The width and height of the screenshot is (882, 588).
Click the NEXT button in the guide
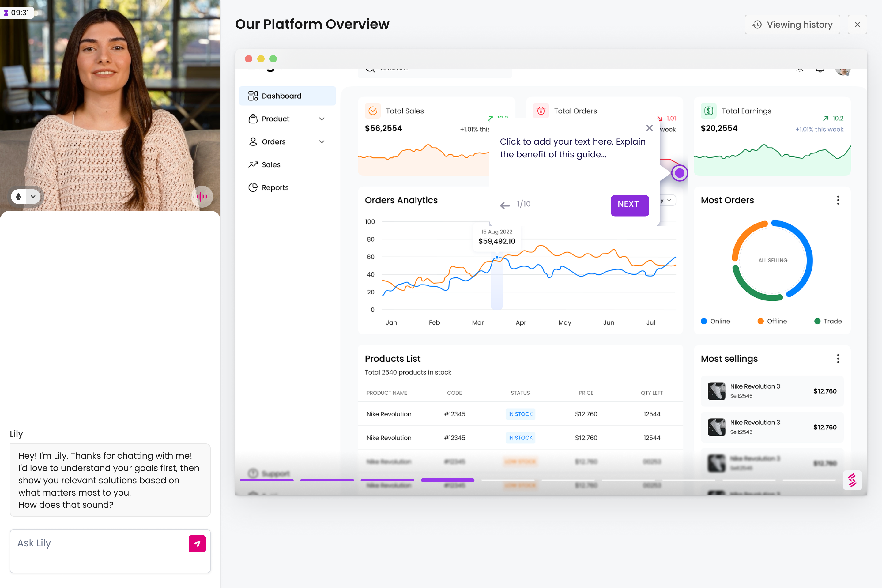629,205
